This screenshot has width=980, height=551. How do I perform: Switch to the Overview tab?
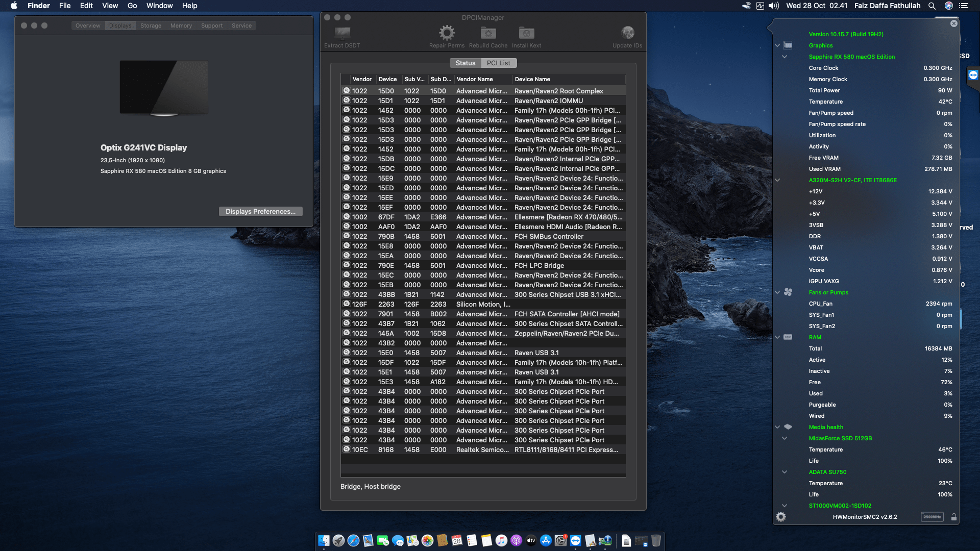[x=88, y=26]
